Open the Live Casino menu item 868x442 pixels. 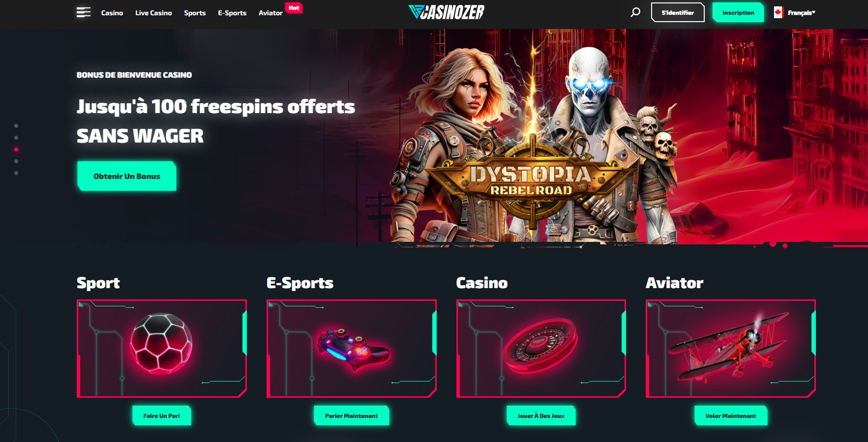[153, 13]
